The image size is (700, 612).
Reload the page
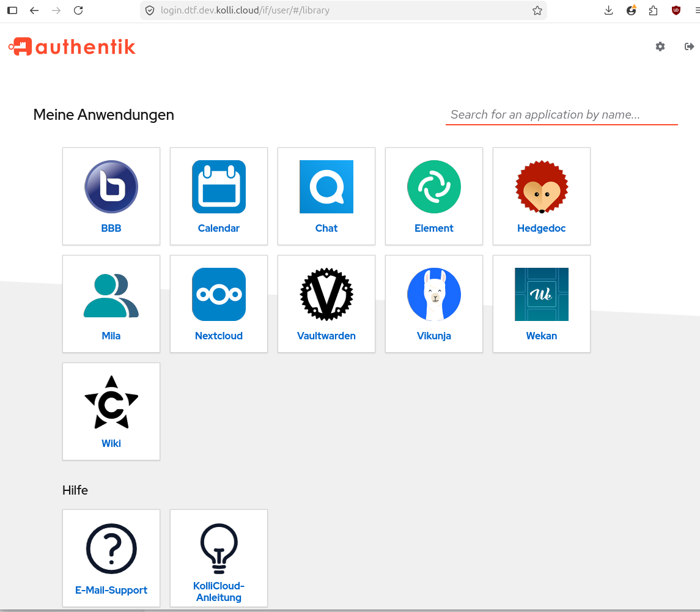(78, 10)
